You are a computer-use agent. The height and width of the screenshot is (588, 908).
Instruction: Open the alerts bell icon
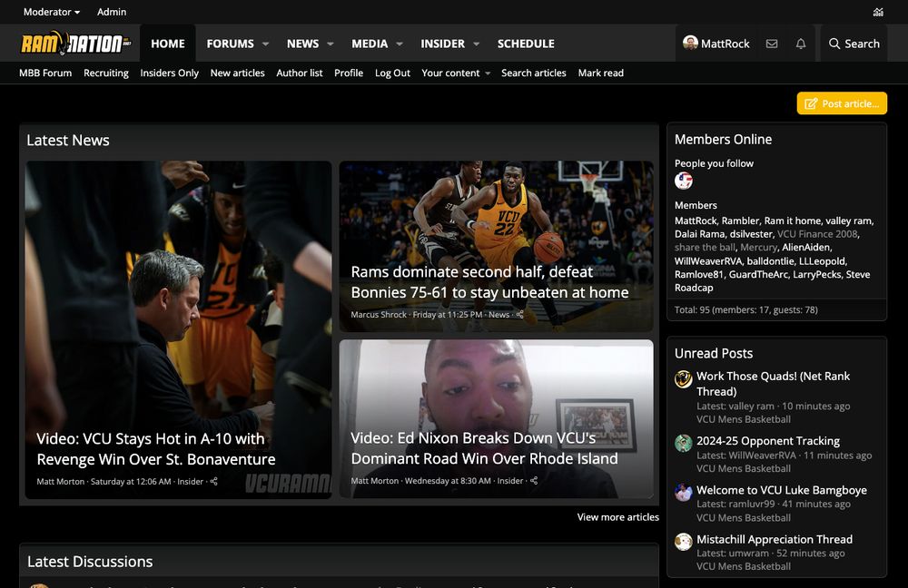pos(800,44)
